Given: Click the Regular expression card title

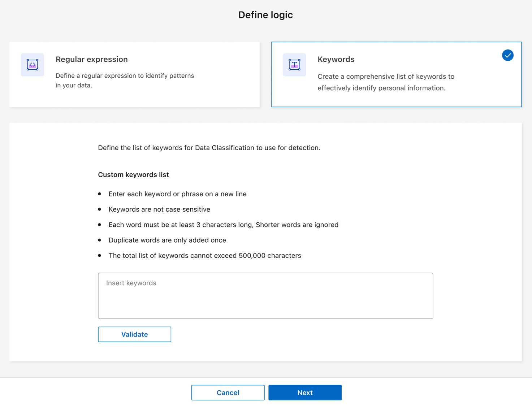Looking at the screenshot, I should [x=91, y=59].
